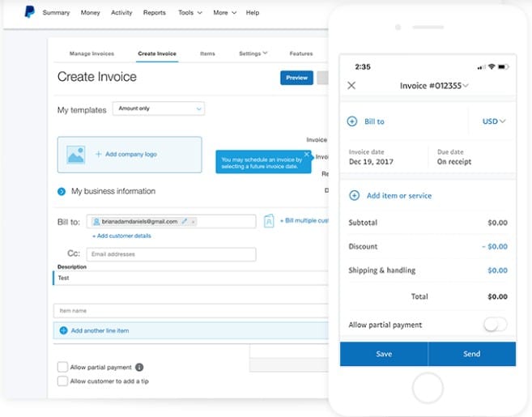Click the Cc email addresses field
This screenshot has height=417, width=532.
[x=171, y=254]
